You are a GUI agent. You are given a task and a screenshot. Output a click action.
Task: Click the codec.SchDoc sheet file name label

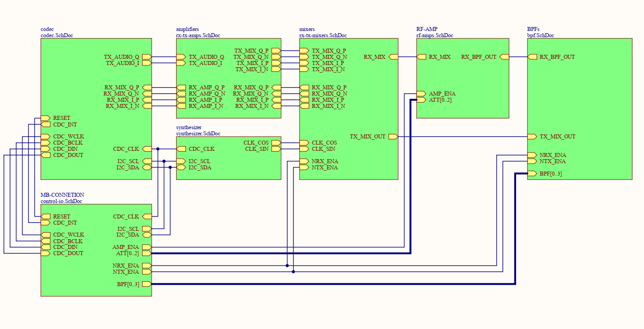57,35
